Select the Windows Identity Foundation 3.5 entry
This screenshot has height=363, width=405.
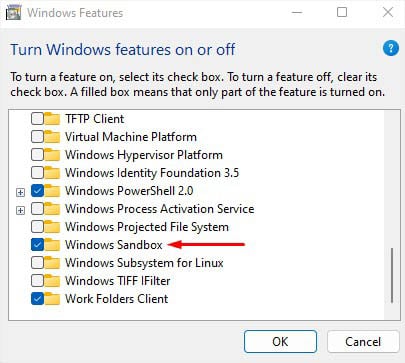pos(152,173)
